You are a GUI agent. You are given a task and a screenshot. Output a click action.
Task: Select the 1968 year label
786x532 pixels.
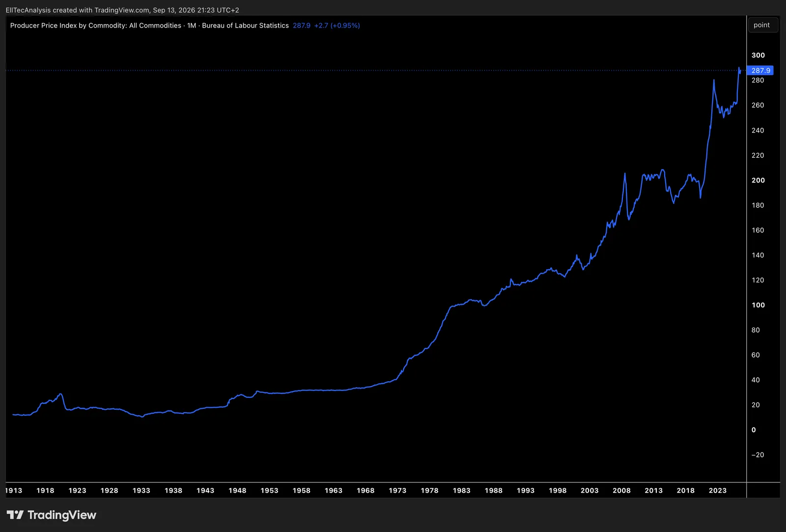(365, 490)
